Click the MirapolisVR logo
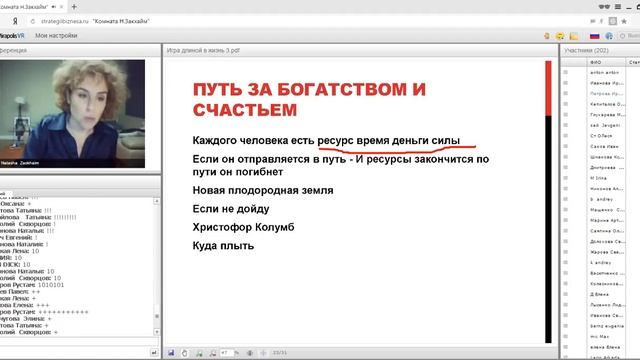 click(x=12, y=36)
